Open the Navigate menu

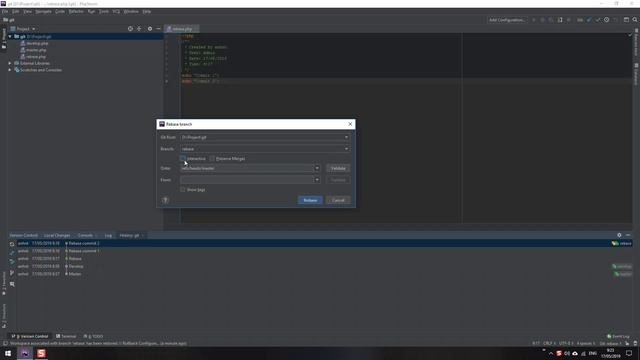pyautogui.click(x=43, y=11)
